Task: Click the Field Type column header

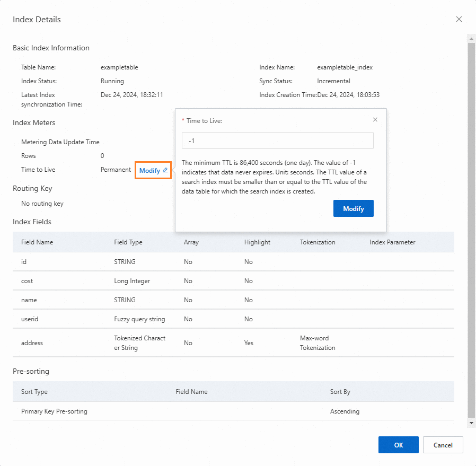Action: (128, 242)
